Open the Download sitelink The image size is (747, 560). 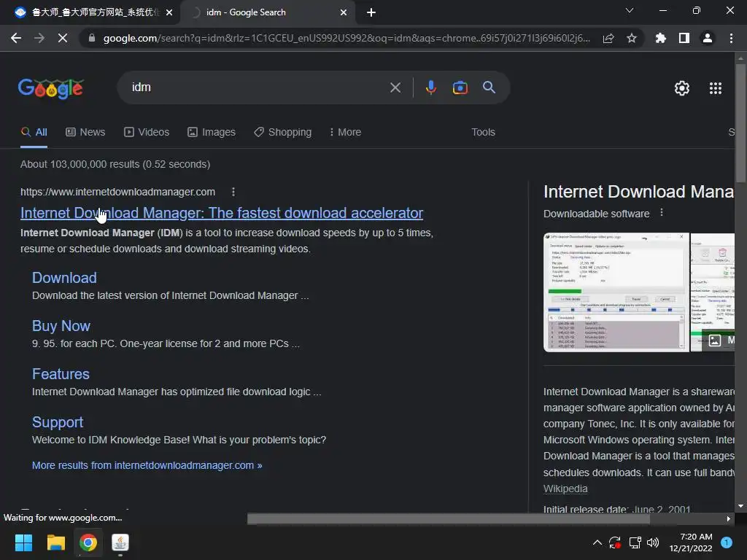pyautogui.click(x=64, y=278)
